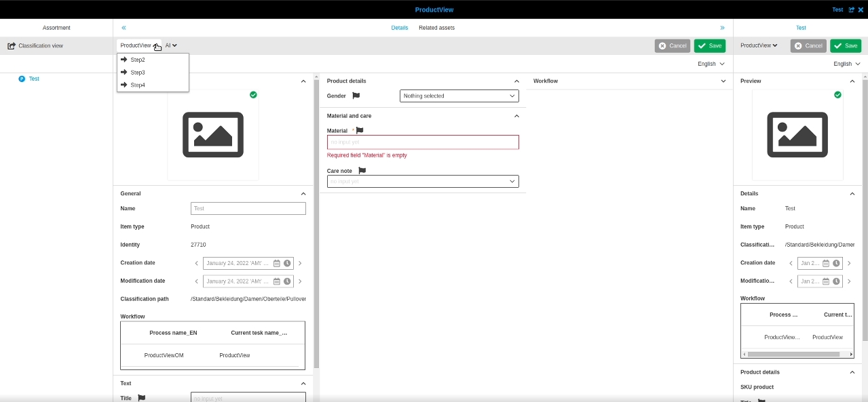868x402 pixels.
Task: Open the English language dropdown in main panel
Action: [711, 64]
